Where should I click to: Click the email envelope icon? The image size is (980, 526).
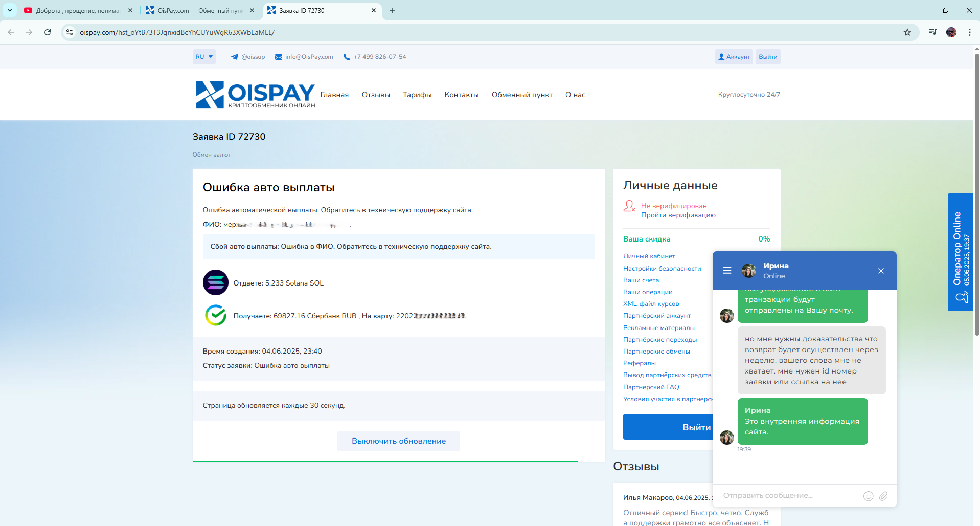coord(279,57)
